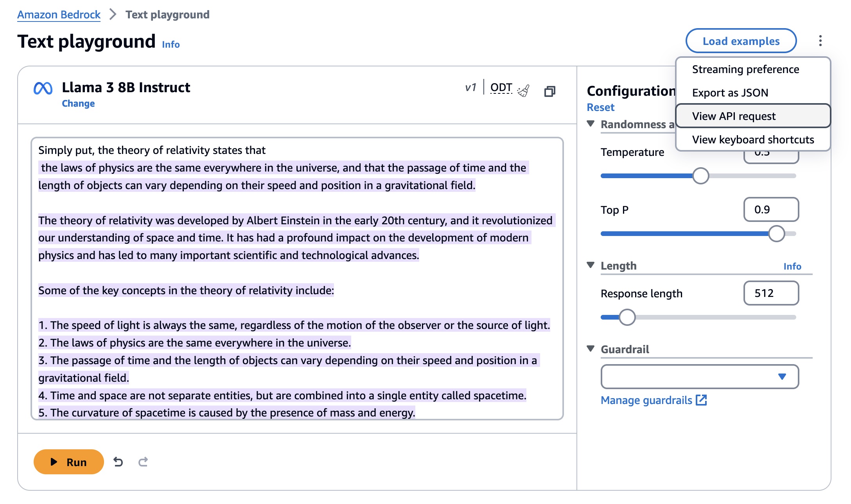Collapse the Length section
This screenshot has height=504, width=851.
point(591,265)
